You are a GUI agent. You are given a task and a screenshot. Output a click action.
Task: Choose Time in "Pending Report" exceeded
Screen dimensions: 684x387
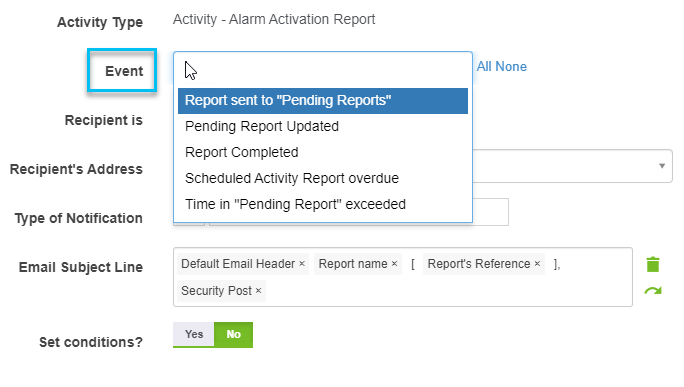[x=323, y=204]
